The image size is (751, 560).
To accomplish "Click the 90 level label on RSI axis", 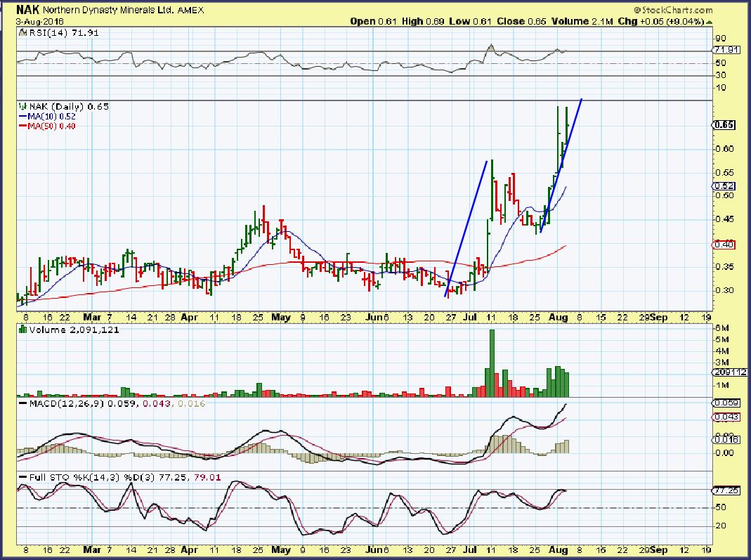I will (720, 39).
